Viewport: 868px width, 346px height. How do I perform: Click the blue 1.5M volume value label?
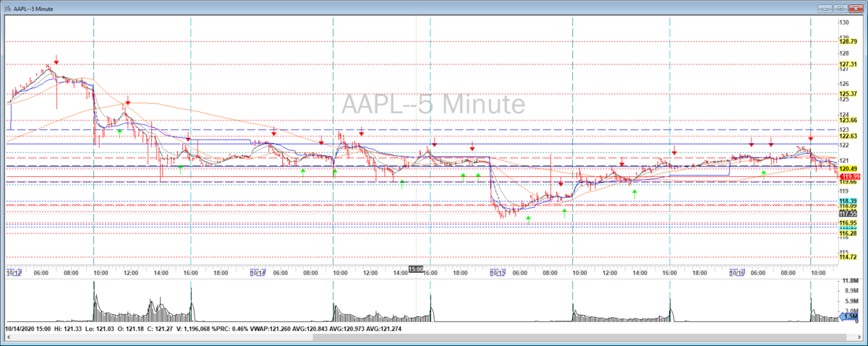click(851, 316)
